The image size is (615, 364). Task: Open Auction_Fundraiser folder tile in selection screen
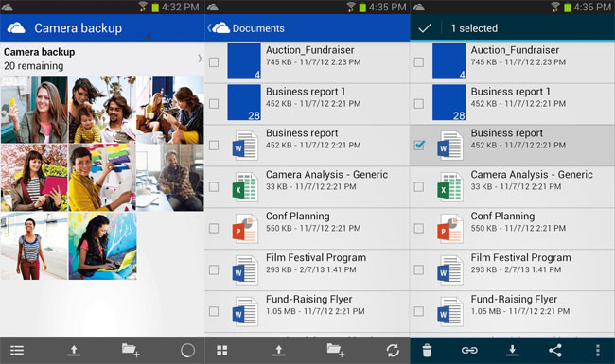coord(449,61)
